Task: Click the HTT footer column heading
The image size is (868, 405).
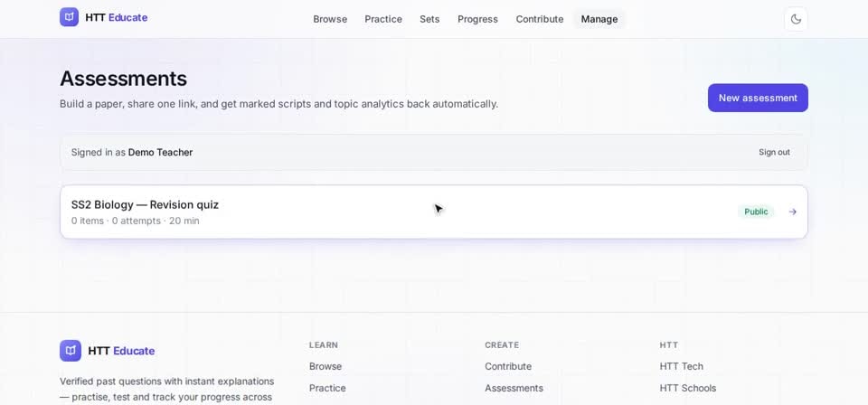Action: pos(669,344)
